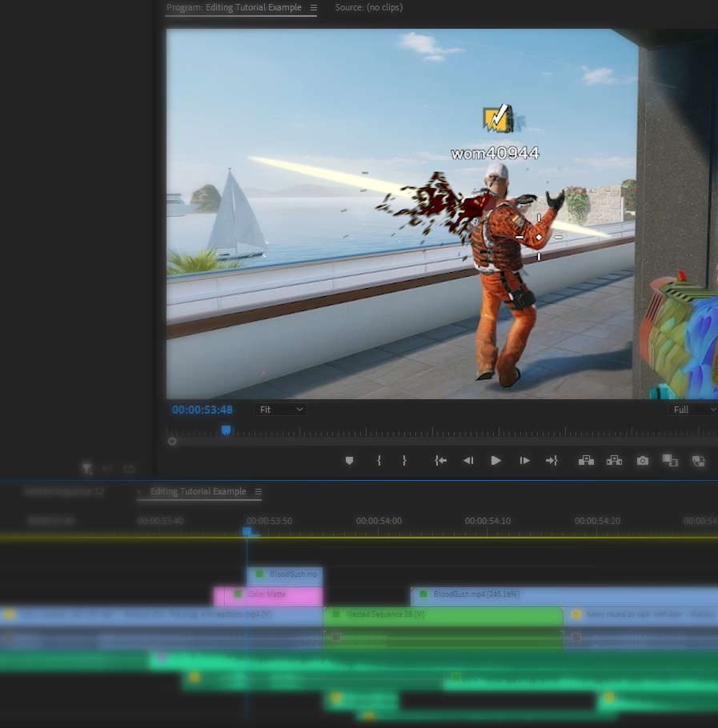Select the Editing Tutorial Example timeline tab
The image size is (718, 728).
pyautogui.click(x=199, y=491)
